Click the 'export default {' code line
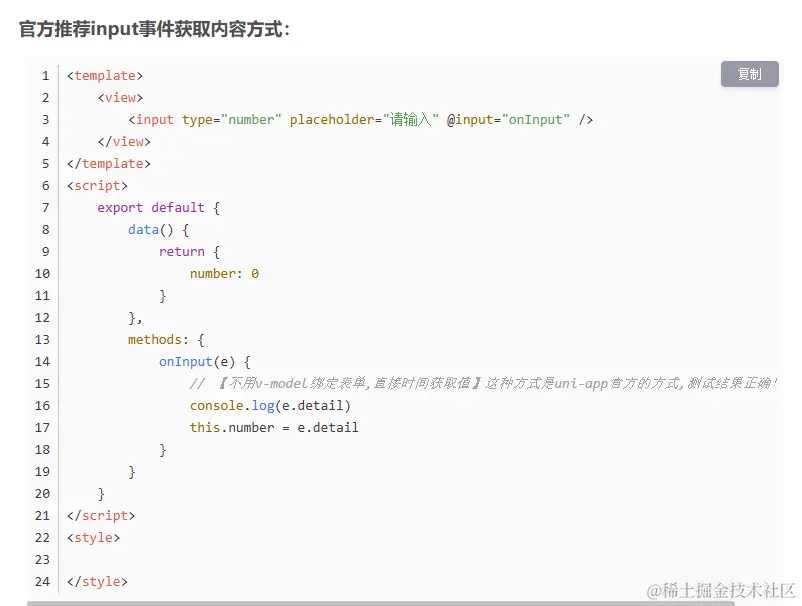Screen dimensions: 802x606 (x=159, y=208)
